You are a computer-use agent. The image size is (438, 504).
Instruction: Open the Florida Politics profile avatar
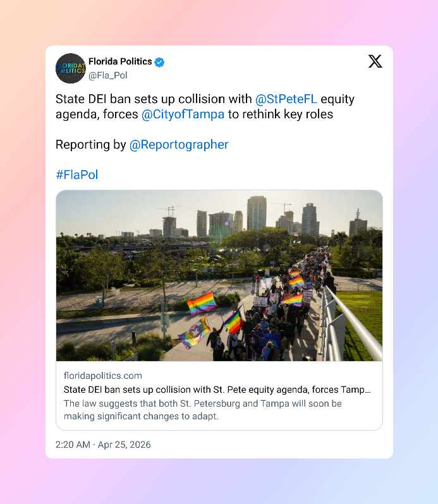[x=71, y=68]
